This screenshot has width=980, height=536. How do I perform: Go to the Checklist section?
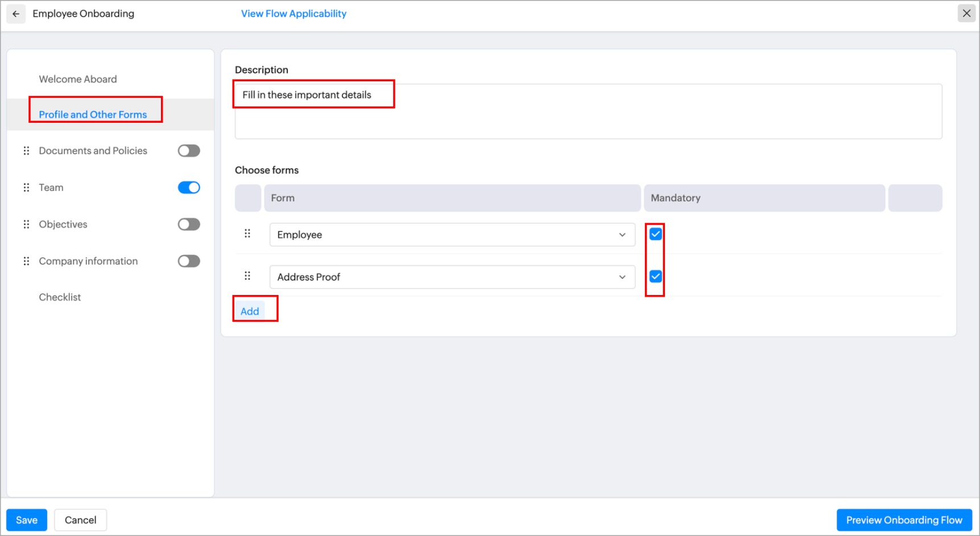click(60, 297)
